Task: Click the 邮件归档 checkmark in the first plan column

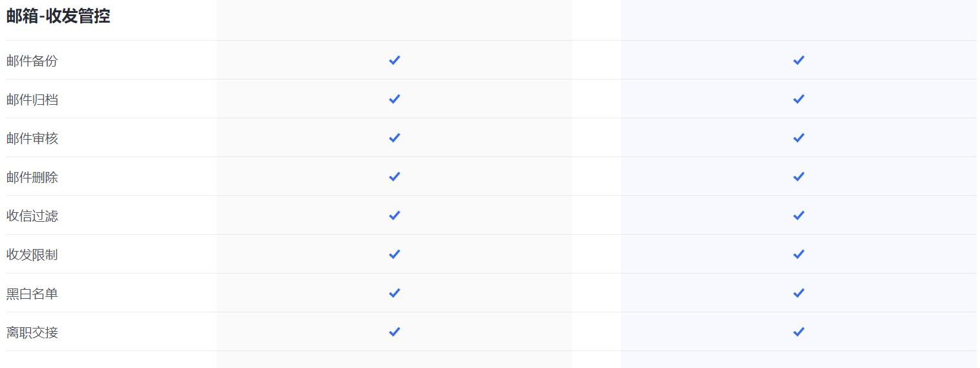Action: [395, 99]
